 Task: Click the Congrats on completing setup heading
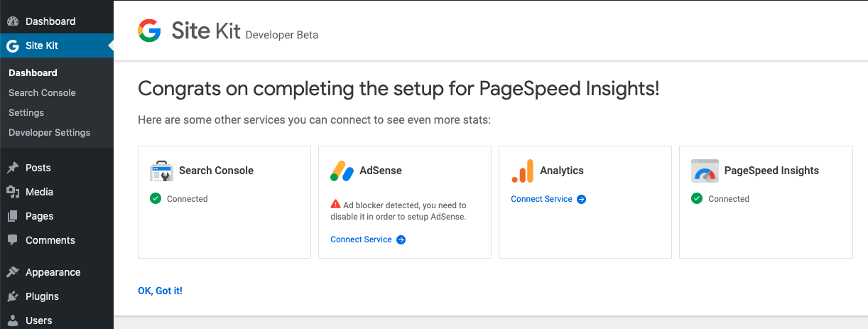[398, 89]
